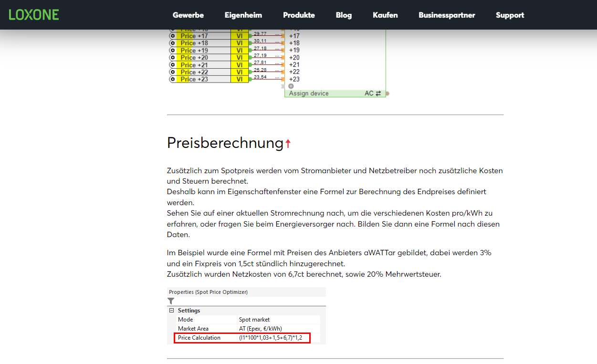
Task: Select the Market Area property row
Action: 247,329
